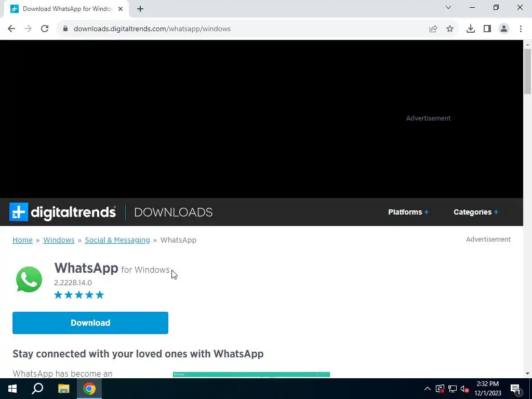The height and width of the screenshot is (399, 532).
Task: Click the blue Download button
Action: click(90, 323)
